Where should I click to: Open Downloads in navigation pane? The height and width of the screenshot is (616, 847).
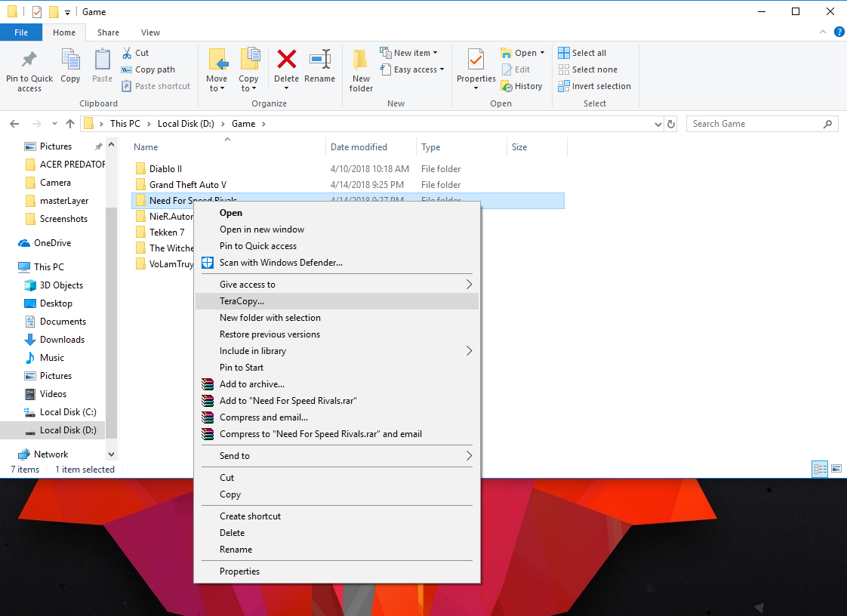[x=62, y=340]
